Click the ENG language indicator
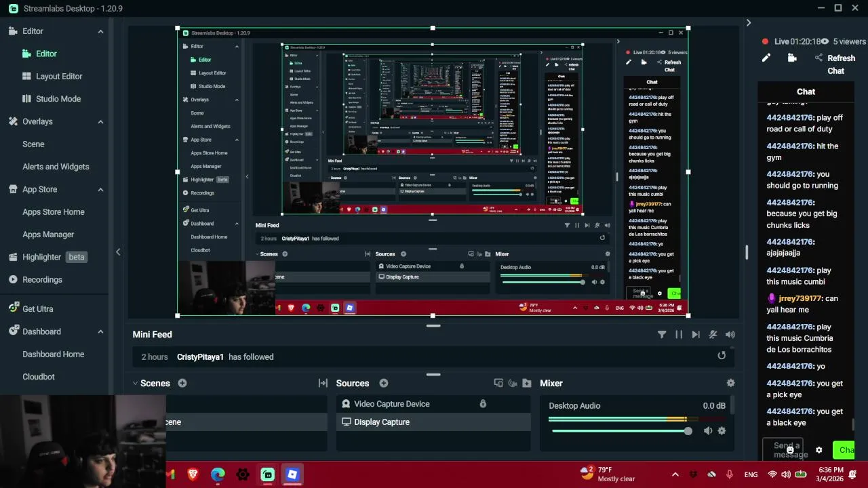The height and width of the screenshot is (488, 868). point(751,474)
